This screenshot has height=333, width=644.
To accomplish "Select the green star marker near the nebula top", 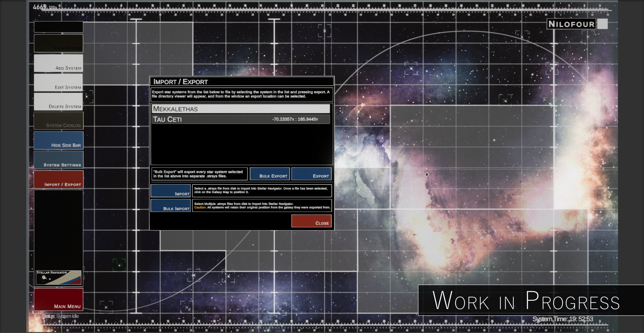I will pos(550,104).
